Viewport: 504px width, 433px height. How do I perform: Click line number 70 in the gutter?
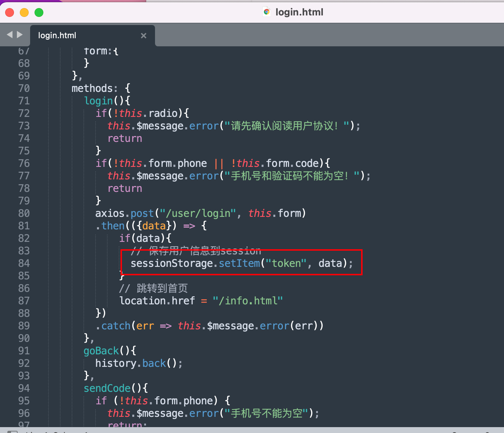pos(24,88)
